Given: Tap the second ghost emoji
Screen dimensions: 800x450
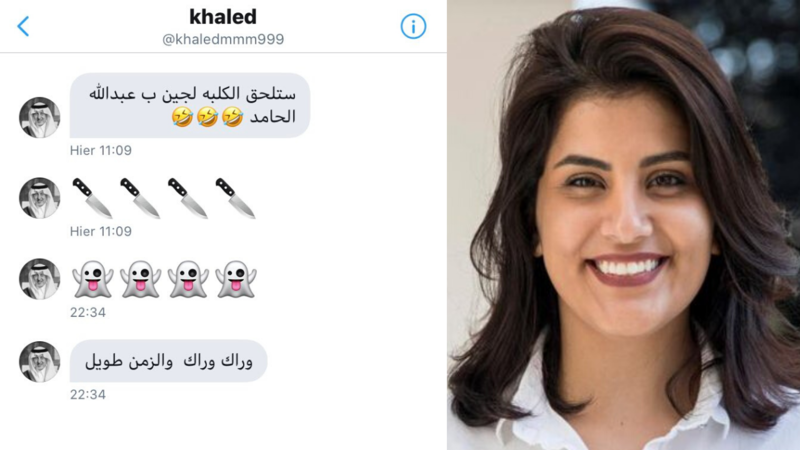Looking at the screenshot, I should tap(140, 279).
